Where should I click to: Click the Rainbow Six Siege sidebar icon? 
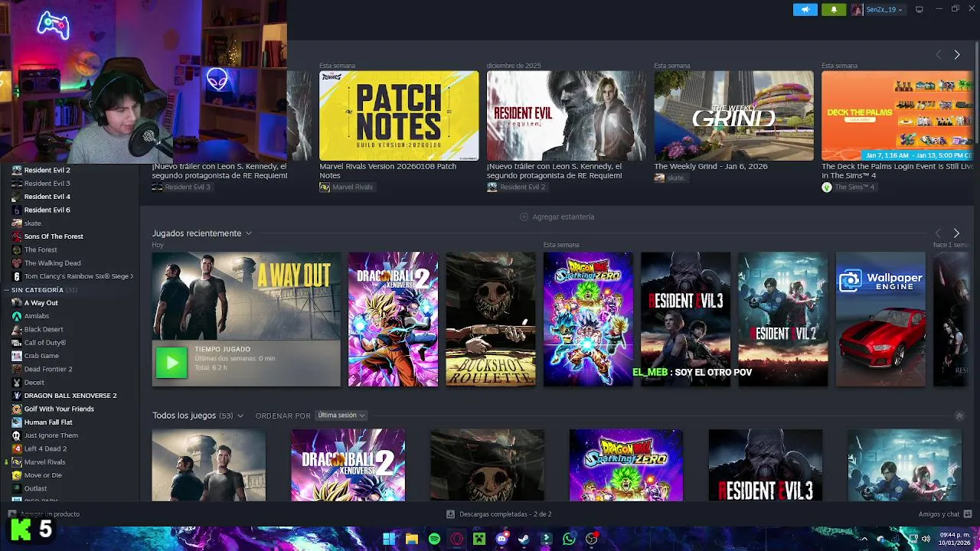click(16, 276)
